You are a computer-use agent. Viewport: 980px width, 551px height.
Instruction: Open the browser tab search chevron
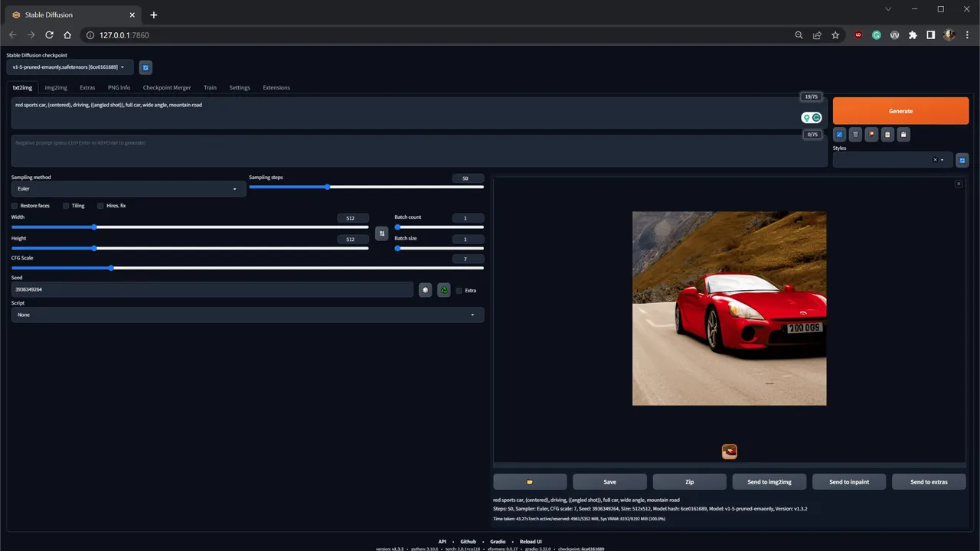point(888,9)
